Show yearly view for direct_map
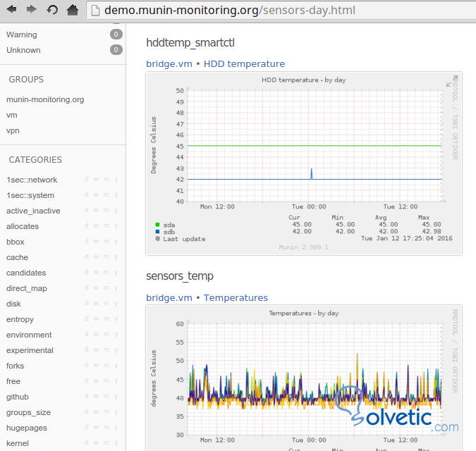The width and height of the screenshot is (476, 451). click(116, 288)
